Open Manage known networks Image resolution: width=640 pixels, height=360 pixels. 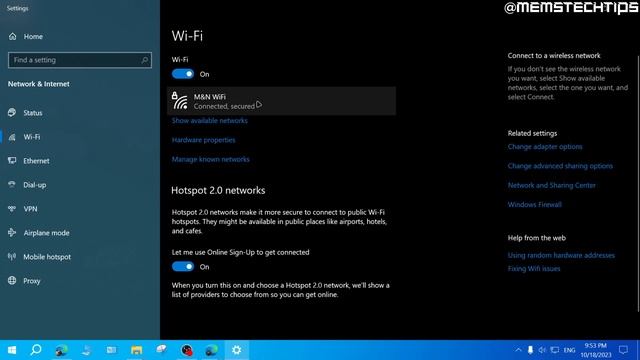point(210,160)
